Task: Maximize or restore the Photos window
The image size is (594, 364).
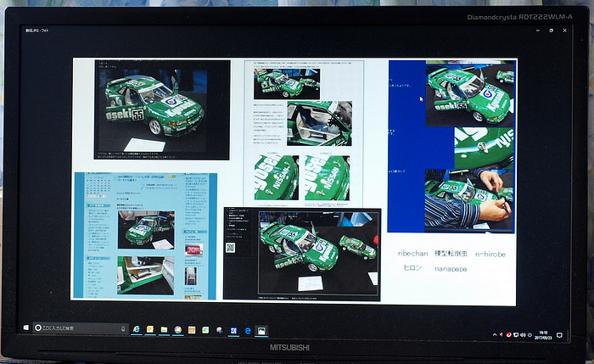Action: [x=552, y=31]
